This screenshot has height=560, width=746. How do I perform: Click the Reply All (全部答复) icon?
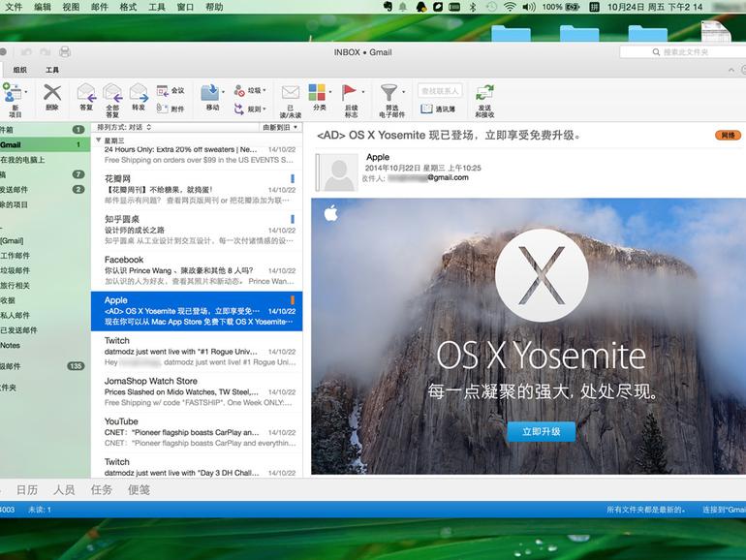pos(112,92)
